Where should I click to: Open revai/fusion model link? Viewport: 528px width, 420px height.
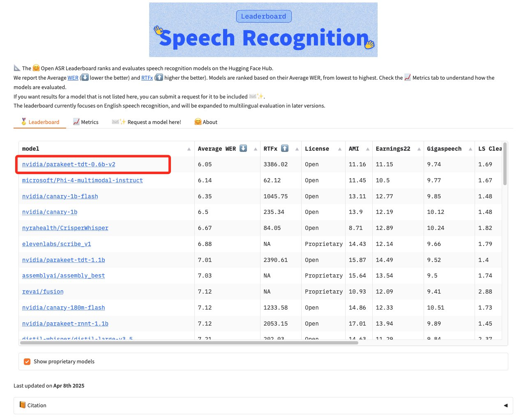click(x=43, y=291)
